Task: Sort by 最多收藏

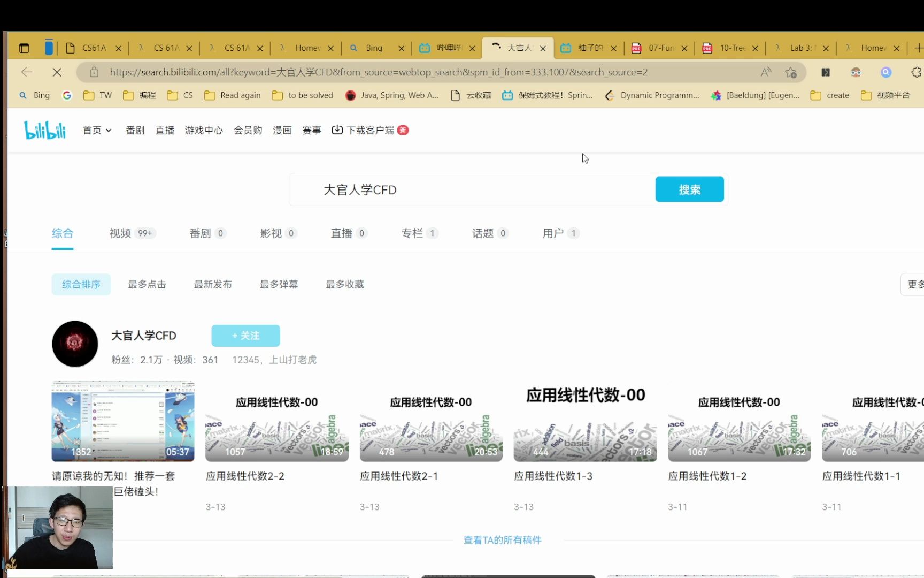Action: tap(345, 284)
